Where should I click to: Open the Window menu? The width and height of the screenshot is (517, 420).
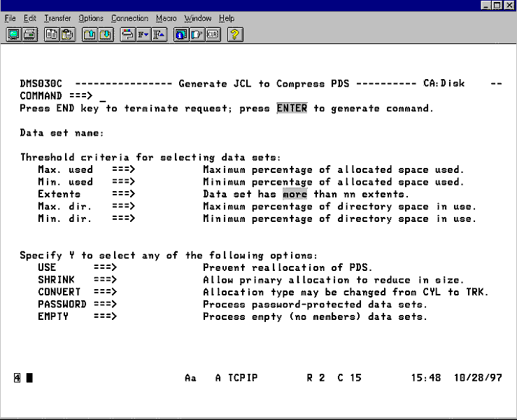point(198,18)
